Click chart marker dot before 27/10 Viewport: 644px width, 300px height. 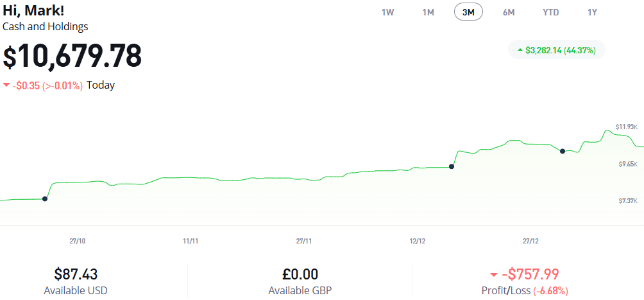[44, 199]
